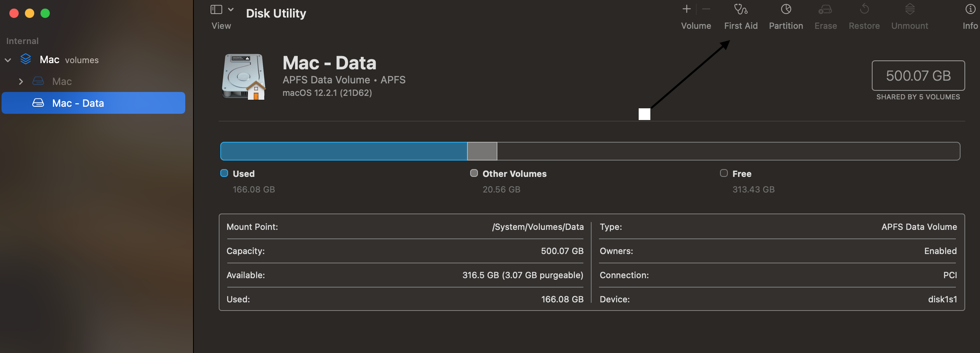The image size is (980, 353).
Task: Open the Info panel icon
Action: coord(971,9)
